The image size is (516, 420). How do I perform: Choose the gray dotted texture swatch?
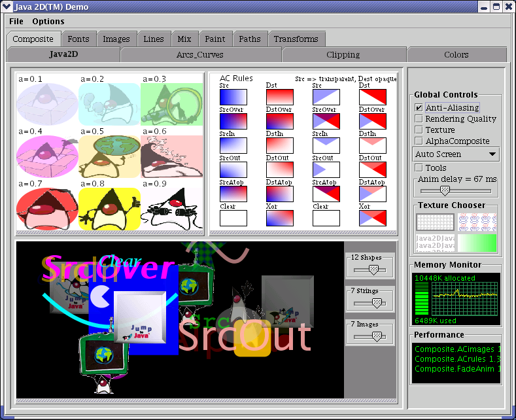[435, 222]
